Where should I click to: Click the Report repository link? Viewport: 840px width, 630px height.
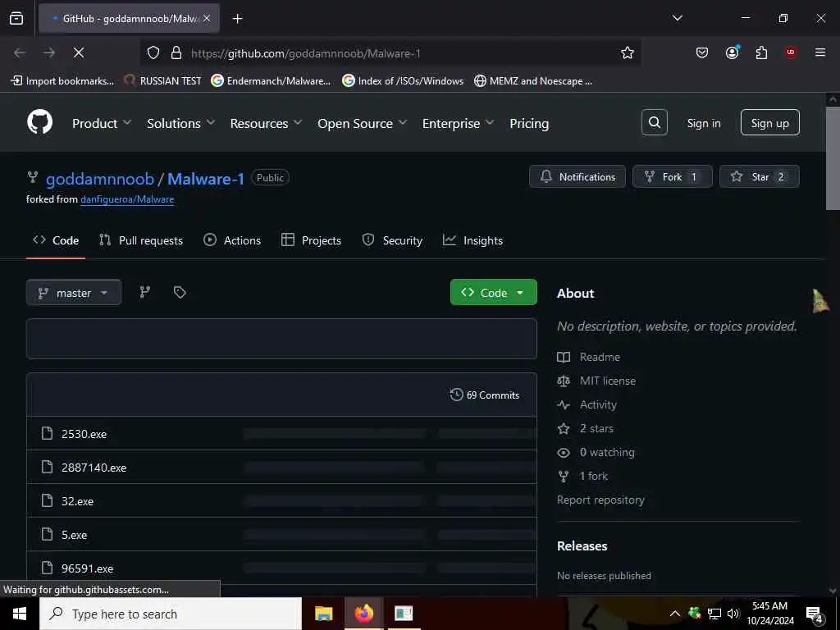[x=600, y=500]
